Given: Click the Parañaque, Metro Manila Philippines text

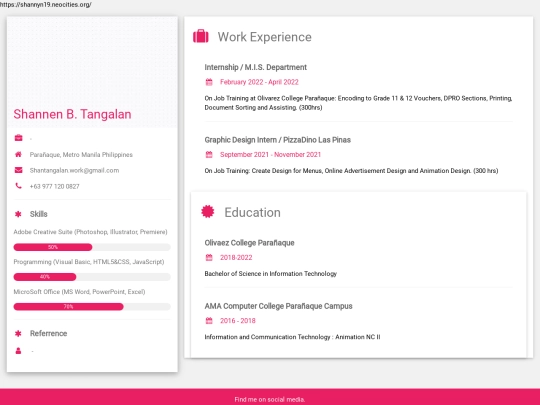Looking at the screenshot, I should tap(81, 155).
